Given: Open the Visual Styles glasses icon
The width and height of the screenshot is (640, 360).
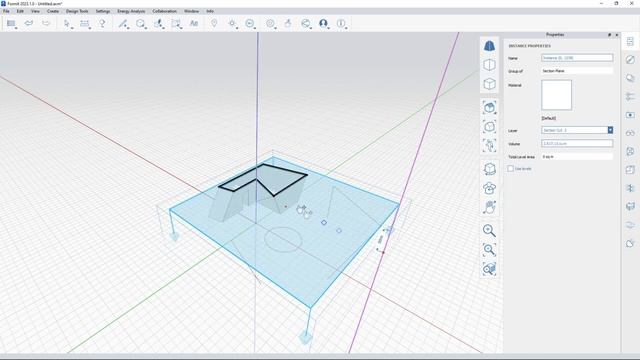Looking at the screenshot, I should coord(630,133).
